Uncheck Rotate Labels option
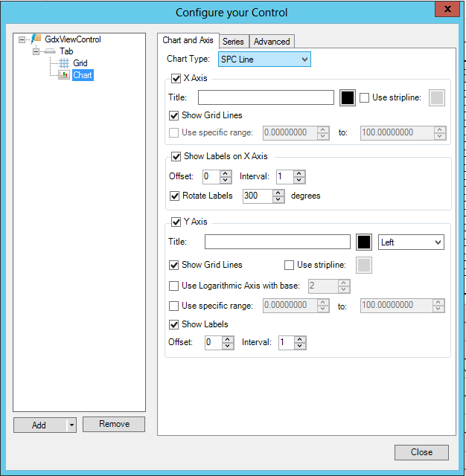Screen dimensions: 466x476 point(174,196)
